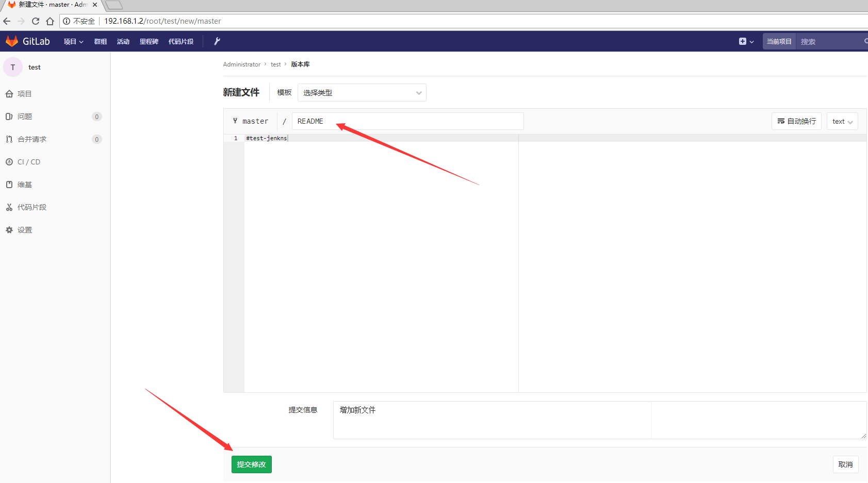This screenshot has width=868, height=483.
Task: Click the green 提交修改 button
Action: click(251, 464)
